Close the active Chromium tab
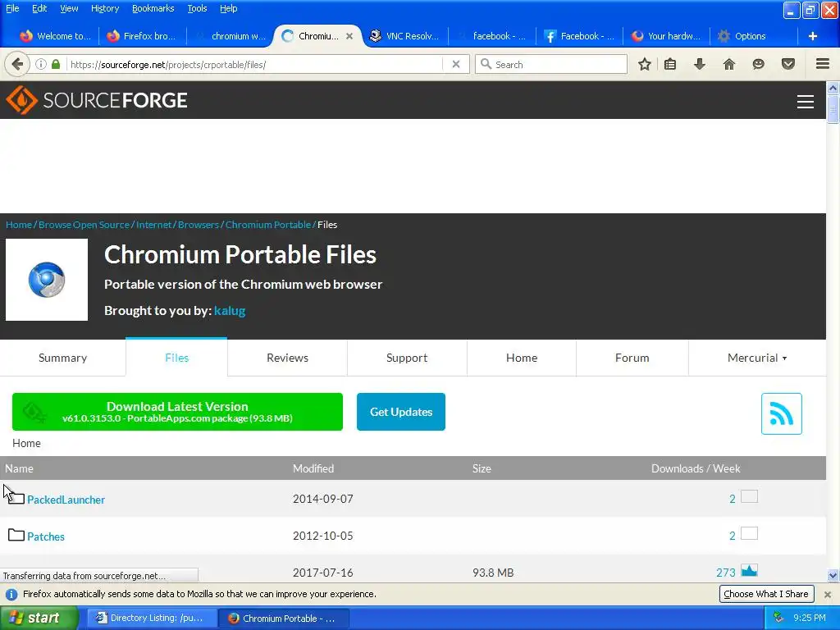This screenshot has height=630, width=840. pos(349,36)
